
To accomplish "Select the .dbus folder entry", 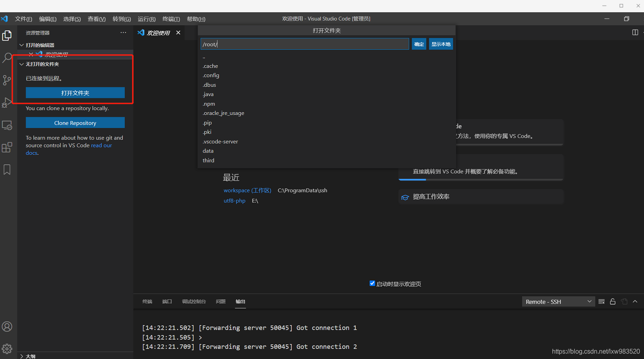I will tap(327, 85).
